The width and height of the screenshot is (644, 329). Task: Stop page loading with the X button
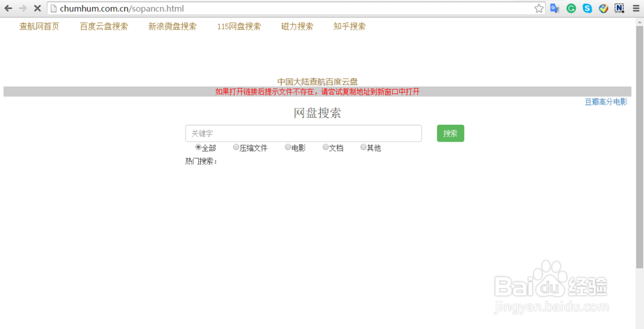tap(37, 8)
